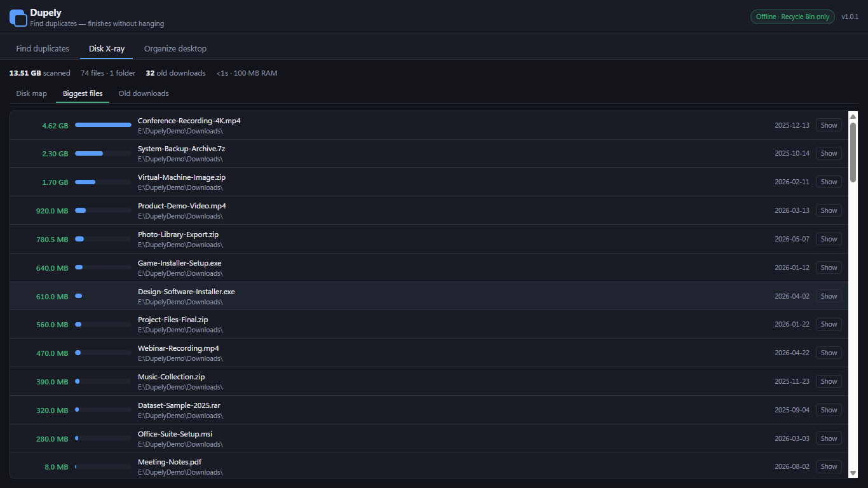Viewport: 868px width, 488px height.
Task: Reveal Game-Installer-Setup.exe with Show button
Action: [x=829, y=268]
